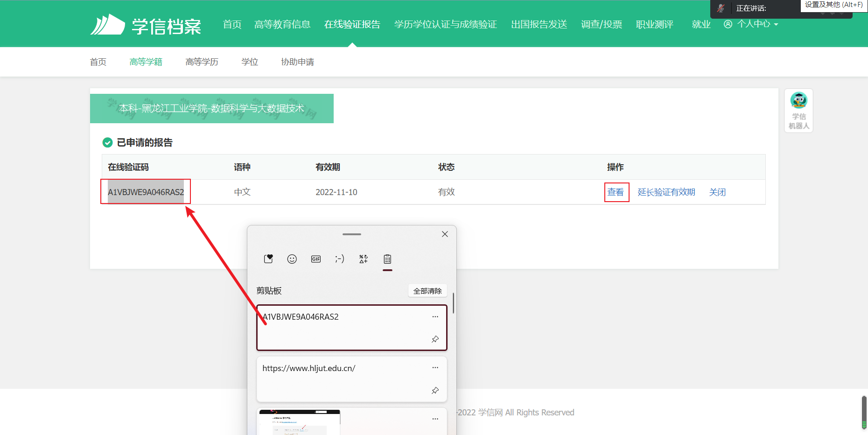Click the 有效期 column header
The image size is (868, 435).
(328, 167)
